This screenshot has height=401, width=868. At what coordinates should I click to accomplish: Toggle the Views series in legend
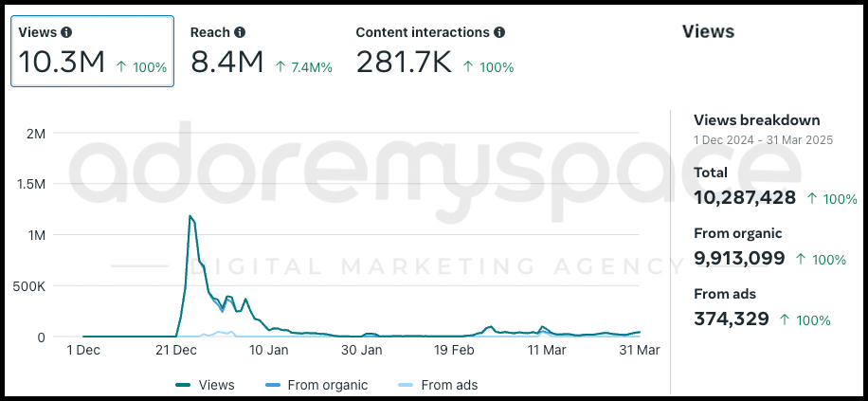pos(205,385)
